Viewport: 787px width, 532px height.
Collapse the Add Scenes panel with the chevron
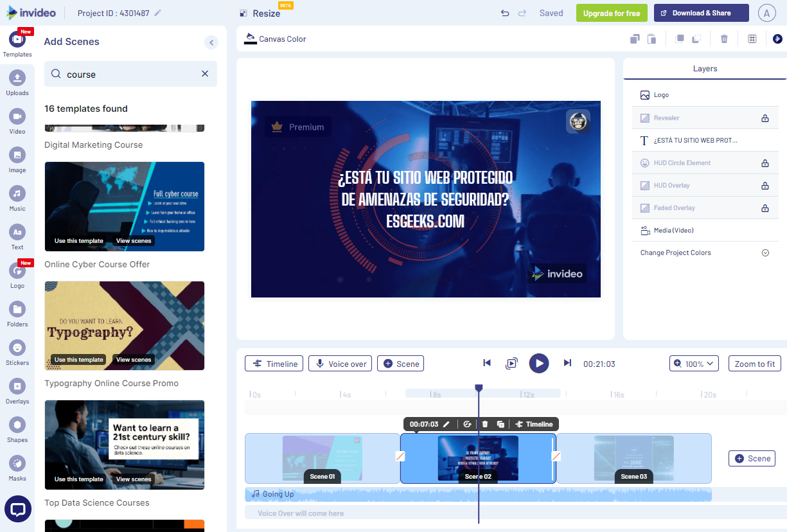pyautogui.click(x=211, y=42)
